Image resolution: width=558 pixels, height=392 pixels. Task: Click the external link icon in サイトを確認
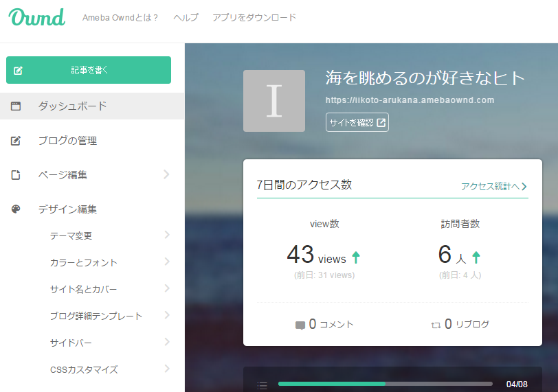pyautogui.click(x=381, y=123)
